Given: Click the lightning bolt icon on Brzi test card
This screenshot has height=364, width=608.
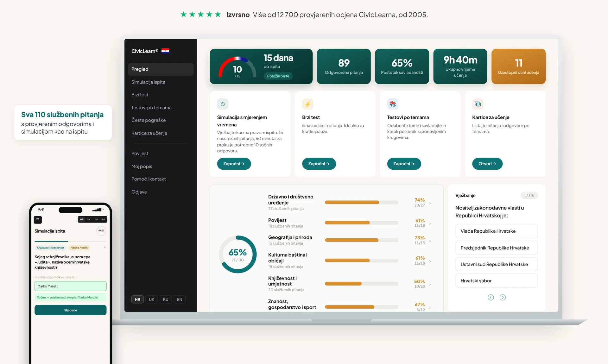Looking at the screenshot, I should point(307,104).
